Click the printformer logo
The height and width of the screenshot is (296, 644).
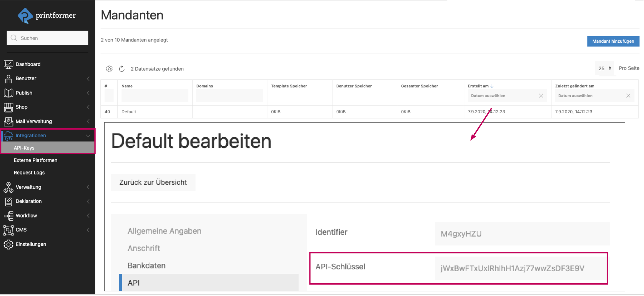(x=46, y=15)
